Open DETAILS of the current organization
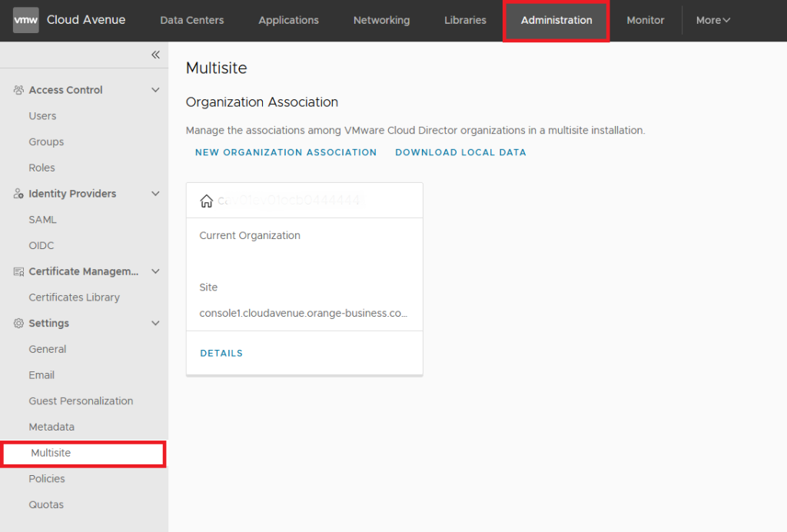This screenshot has height=532, width=787. coord(221,354)
